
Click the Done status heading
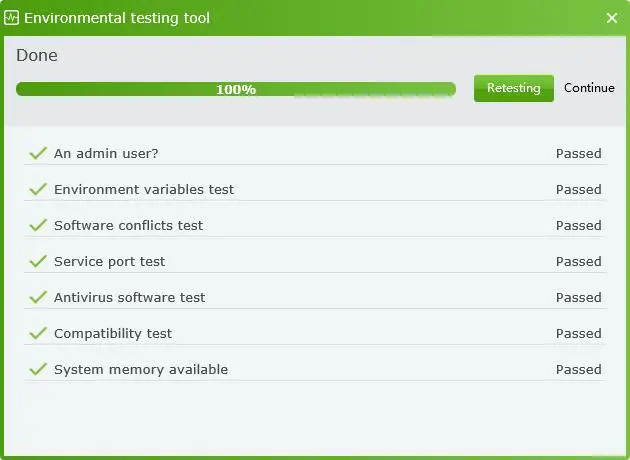point(37,56)
